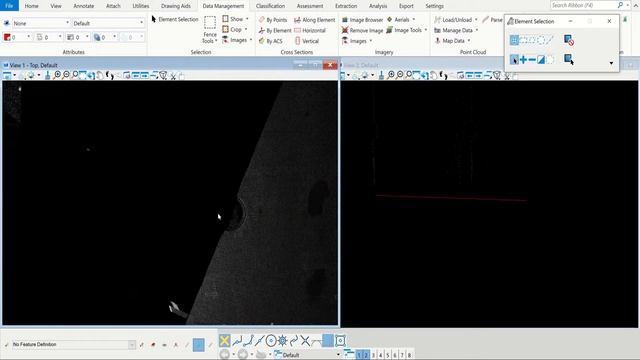The width and height of the screenshot is (640, 360).
Task: Switch to the Analysis ribbon tab
Action: [x=378, y=6]
